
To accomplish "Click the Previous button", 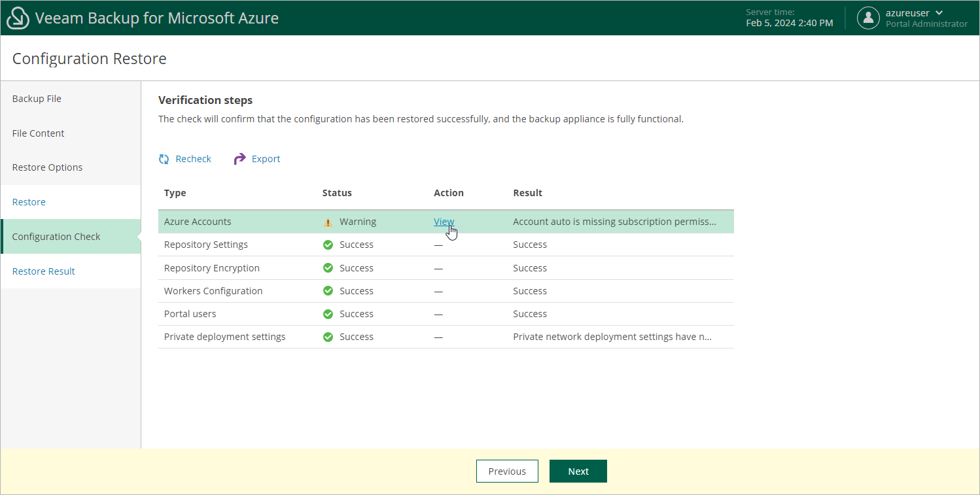I will pyautogui.click(x=507, y=471).
